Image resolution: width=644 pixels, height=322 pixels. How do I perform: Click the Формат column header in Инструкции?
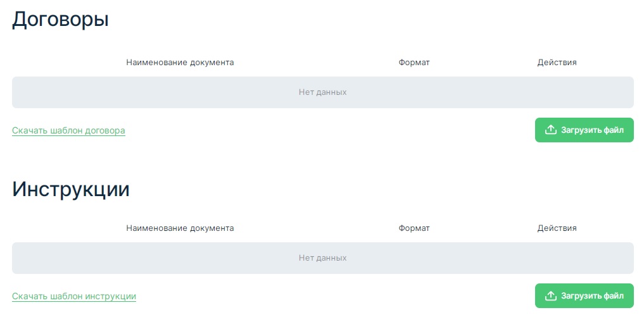[414, 228]
